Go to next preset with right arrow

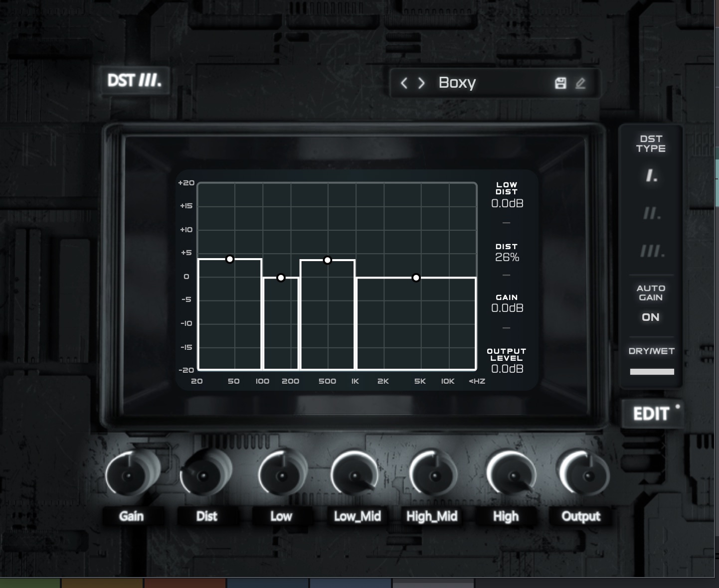pos(422,83)
